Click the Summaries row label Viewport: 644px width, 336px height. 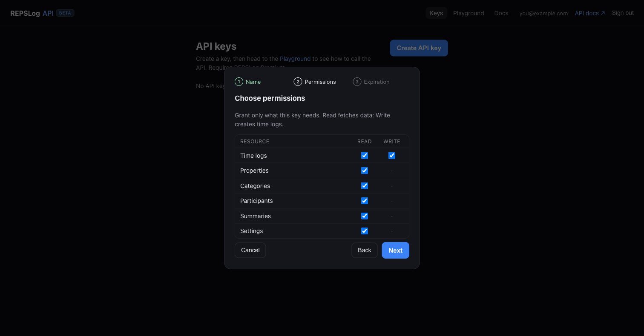(x=256, y=216)
